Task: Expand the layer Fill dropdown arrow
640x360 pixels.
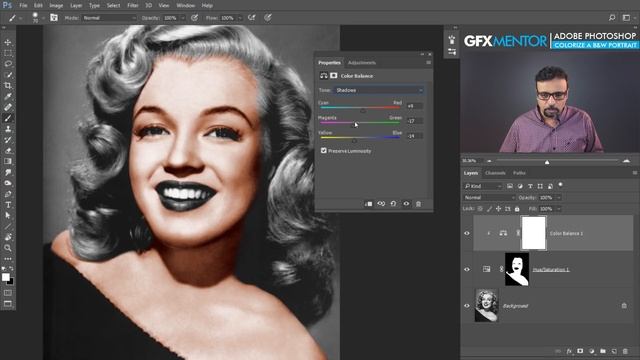Action: 559,209
